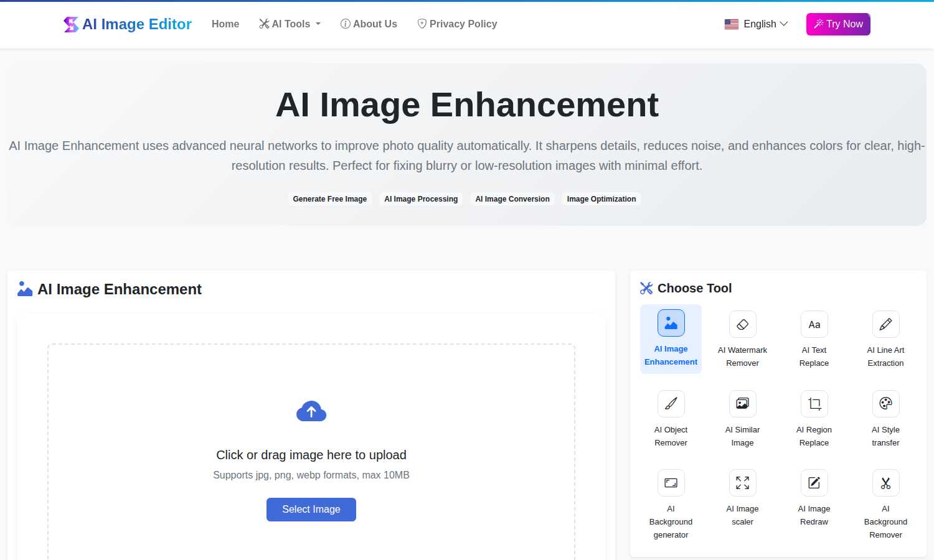The image size is (934, 560).
Task: Select the AI Image scaler expand icon
Action: click(x=742, y=483)
